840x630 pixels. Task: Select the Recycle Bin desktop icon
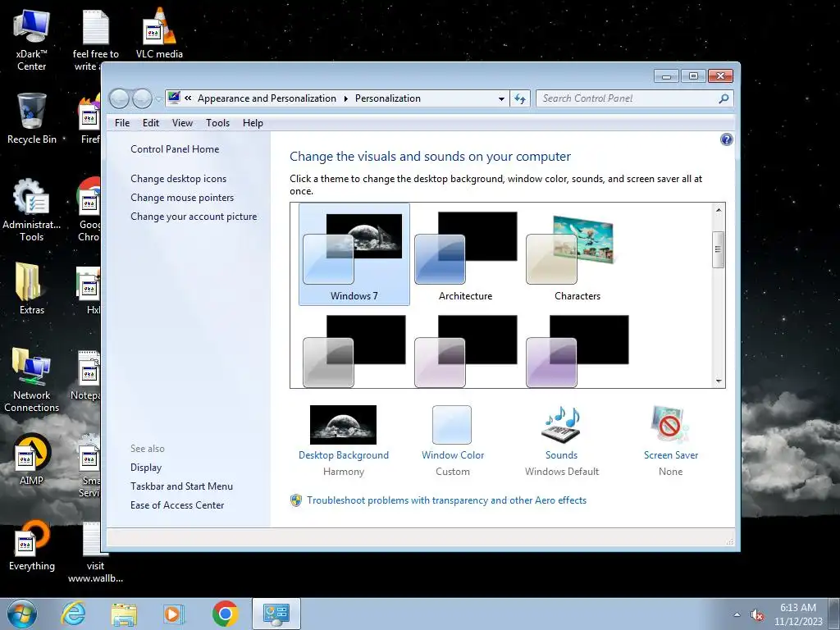pyautogui.click(x=32, y=119)
